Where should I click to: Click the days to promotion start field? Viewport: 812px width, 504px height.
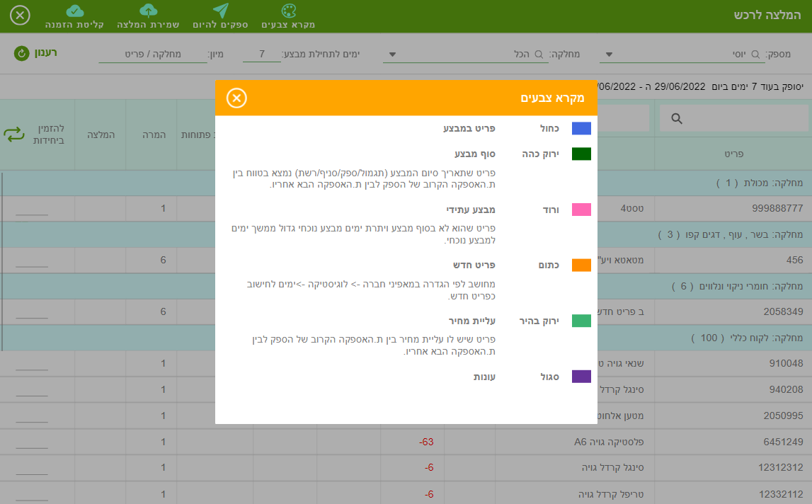click(262, 55)
